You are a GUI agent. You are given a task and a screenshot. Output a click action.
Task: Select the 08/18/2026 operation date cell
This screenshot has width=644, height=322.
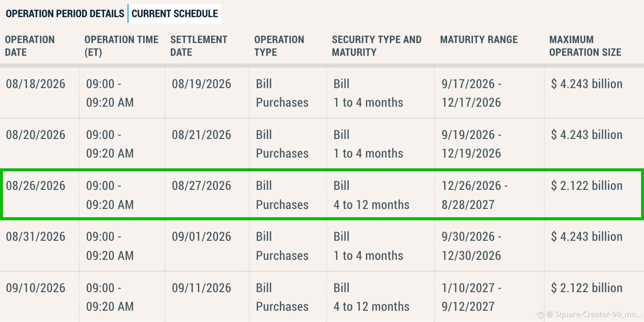click(36, 84)
